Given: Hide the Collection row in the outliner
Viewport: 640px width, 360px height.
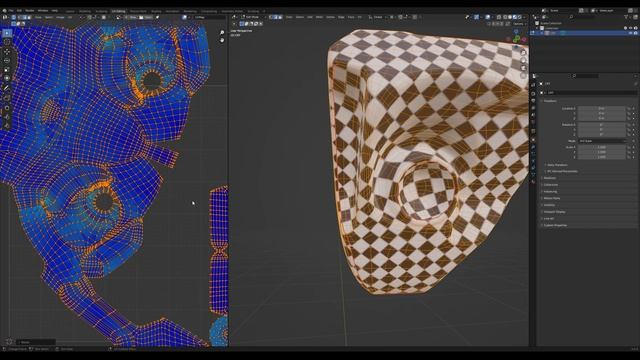Looking at the screenshot, I should (630, 28).
